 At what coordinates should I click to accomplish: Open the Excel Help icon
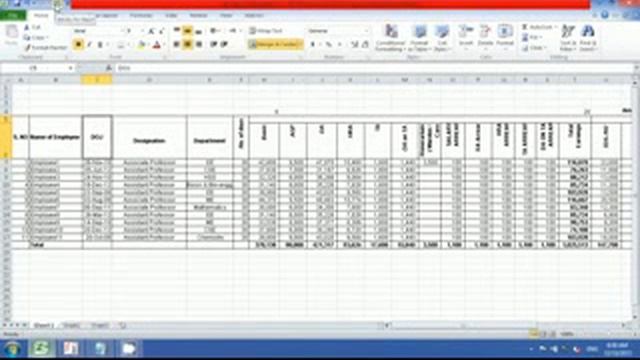605,16
